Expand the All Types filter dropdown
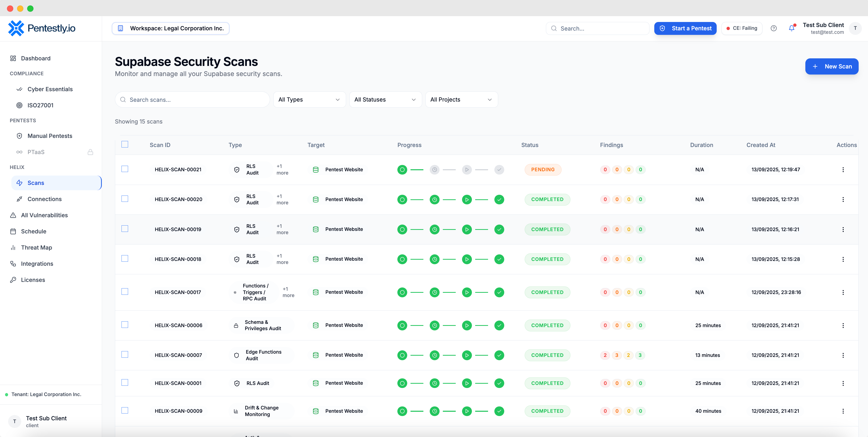 [309, 100]
